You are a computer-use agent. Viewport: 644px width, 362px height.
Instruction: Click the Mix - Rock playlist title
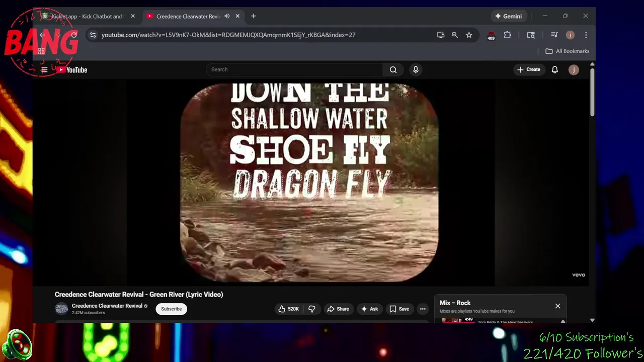(455, 303)
